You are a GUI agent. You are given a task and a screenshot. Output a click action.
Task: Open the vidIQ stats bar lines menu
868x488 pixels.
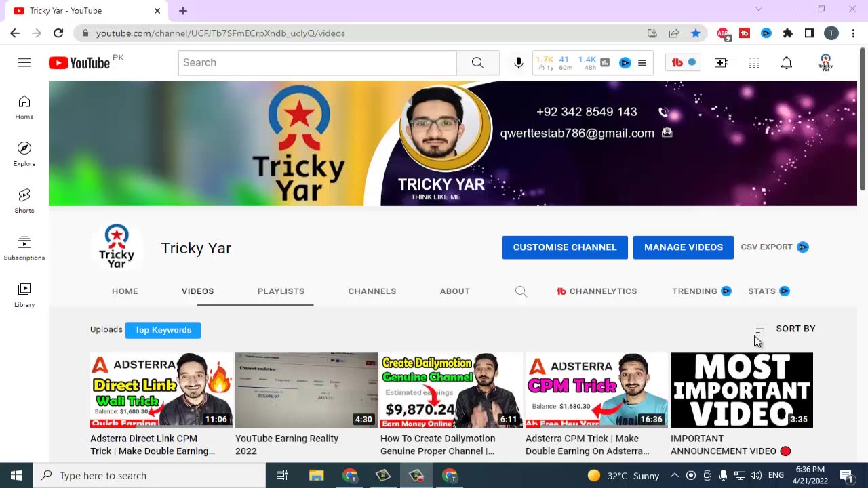[642, 62]
